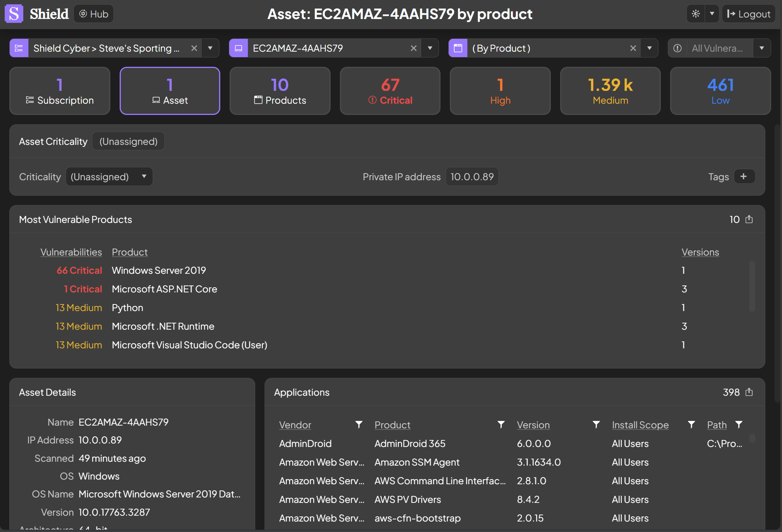Filter the Path column

(x=739, y=425)
